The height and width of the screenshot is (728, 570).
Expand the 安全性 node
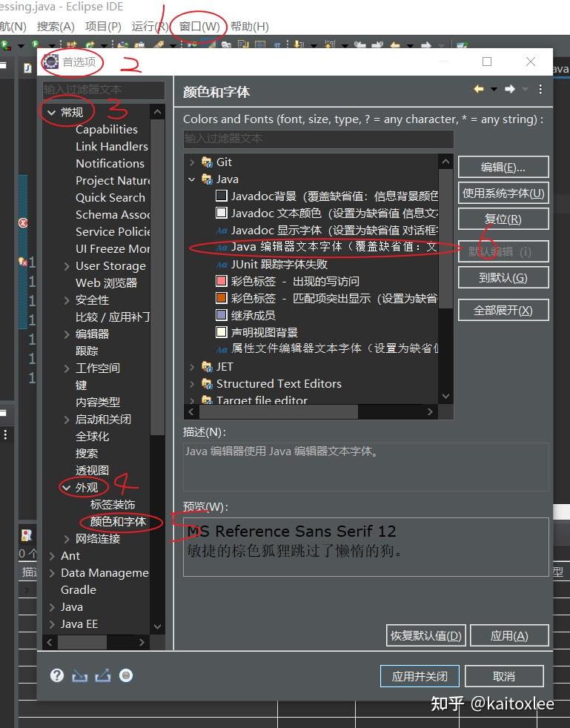coord(67,300)
